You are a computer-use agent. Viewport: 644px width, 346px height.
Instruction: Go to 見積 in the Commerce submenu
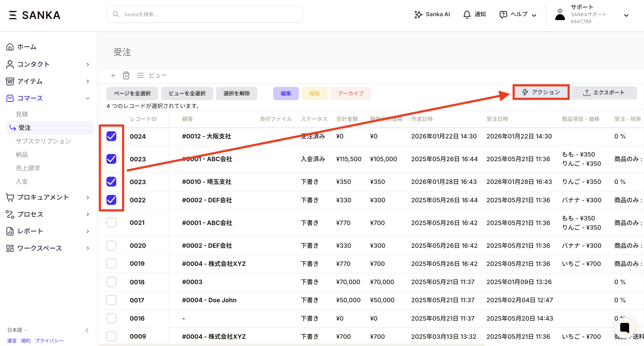tap(22, 114)
